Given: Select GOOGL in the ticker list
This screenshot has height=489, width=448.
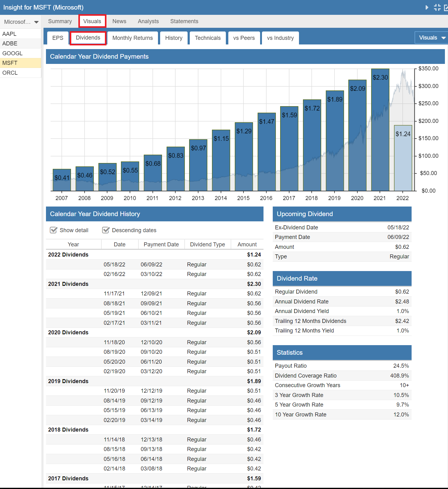Looking at the screenshot, I should click(20, 53).
